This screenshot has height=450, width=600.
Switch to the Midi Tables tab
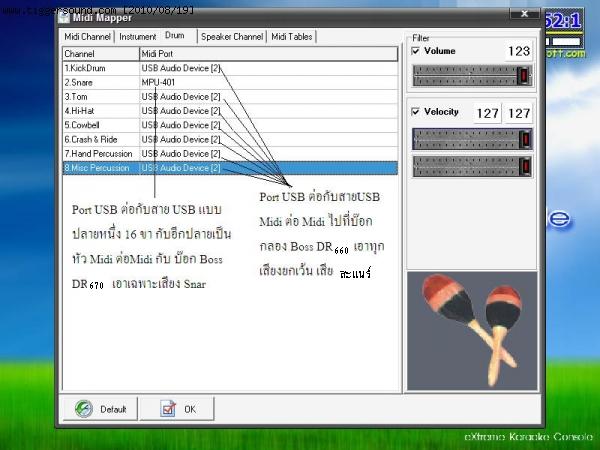(292, 37)
